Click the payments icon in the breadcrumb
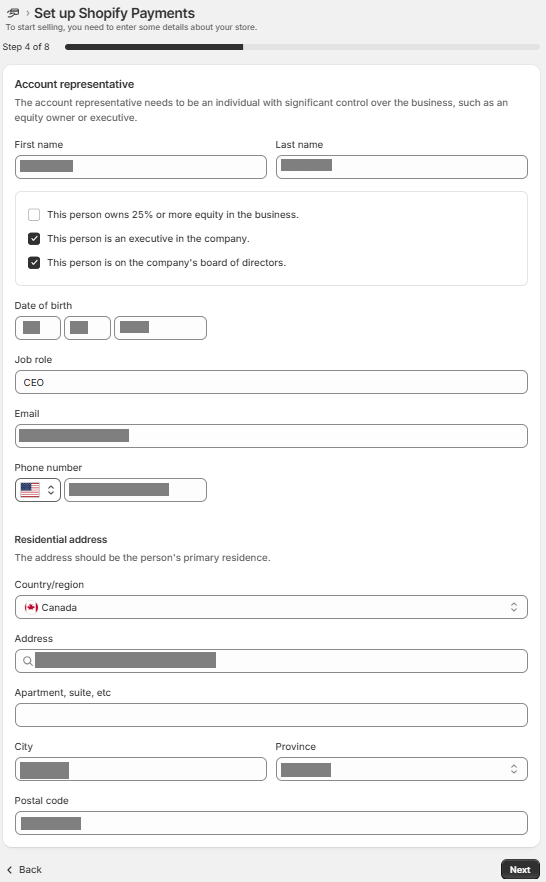Viewport: 546px width, 882px height. coord(13,13)
